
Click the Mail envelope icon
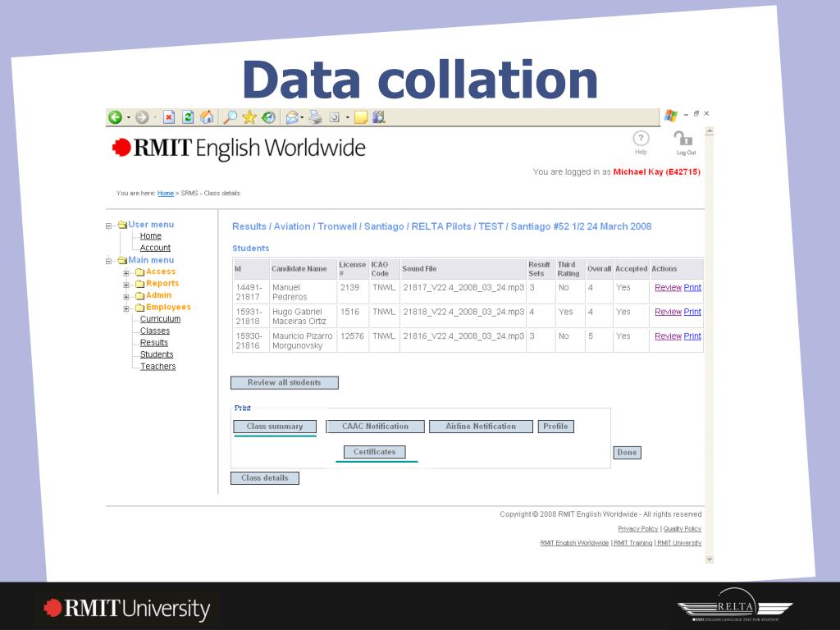tap(292, 116)
